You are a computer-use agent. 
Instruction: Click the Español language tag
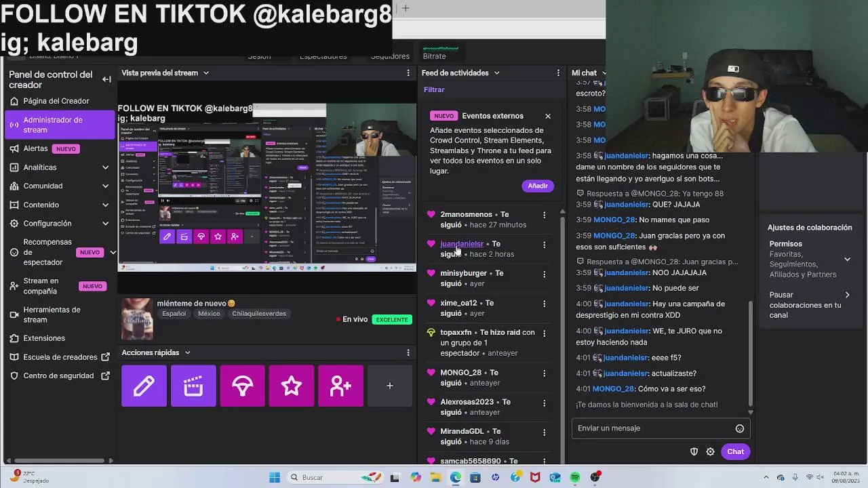(174, 314)
